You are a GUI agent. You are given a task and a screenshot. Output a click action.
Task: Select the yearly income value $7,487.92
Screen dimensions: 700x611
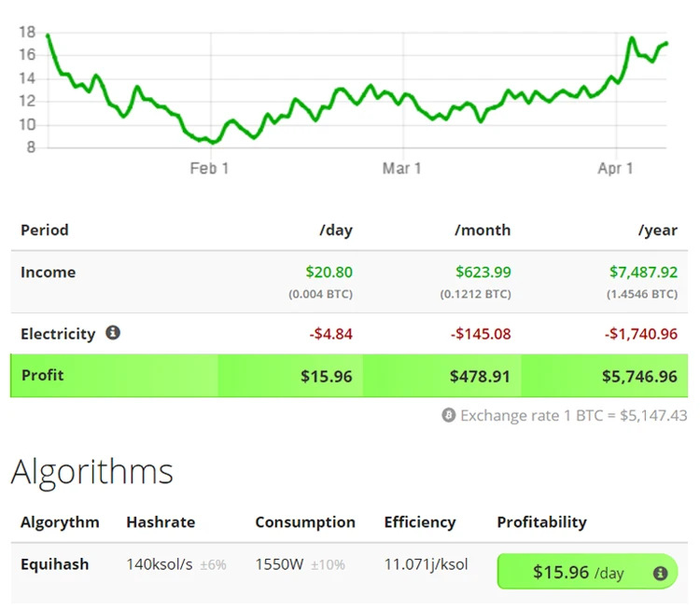coord(643,272)
